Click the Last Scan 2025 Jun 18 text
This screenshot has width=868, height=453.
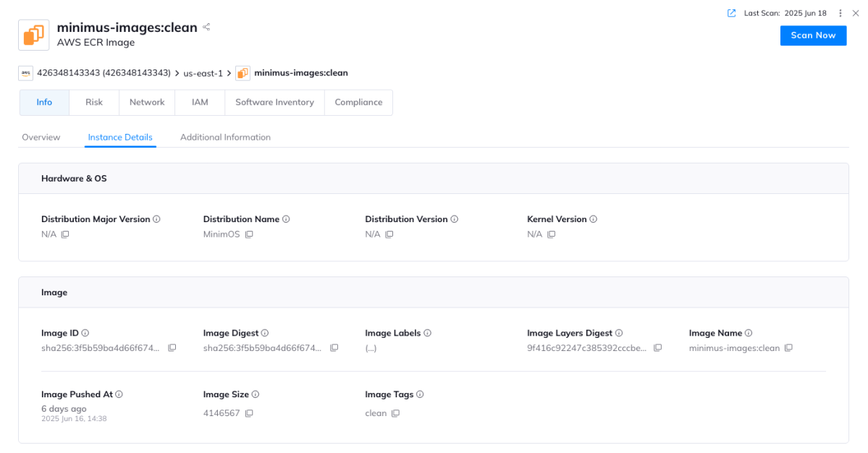(x=785, y=13)
